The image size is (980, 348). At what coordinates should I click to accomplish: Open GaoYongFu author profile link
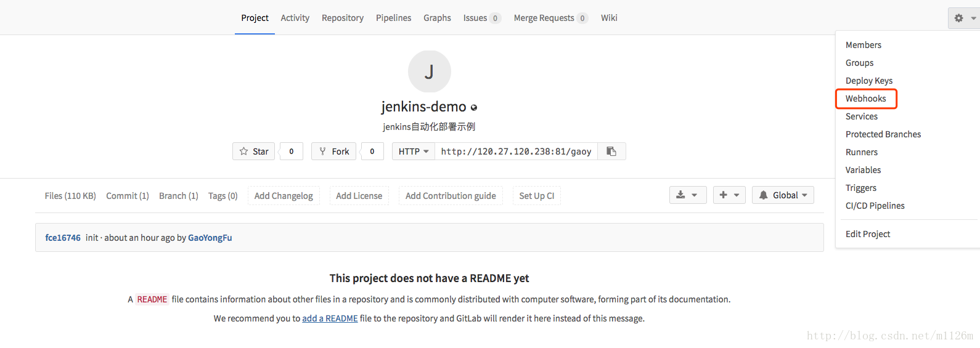pyautogui.click(x=210, y=238)
